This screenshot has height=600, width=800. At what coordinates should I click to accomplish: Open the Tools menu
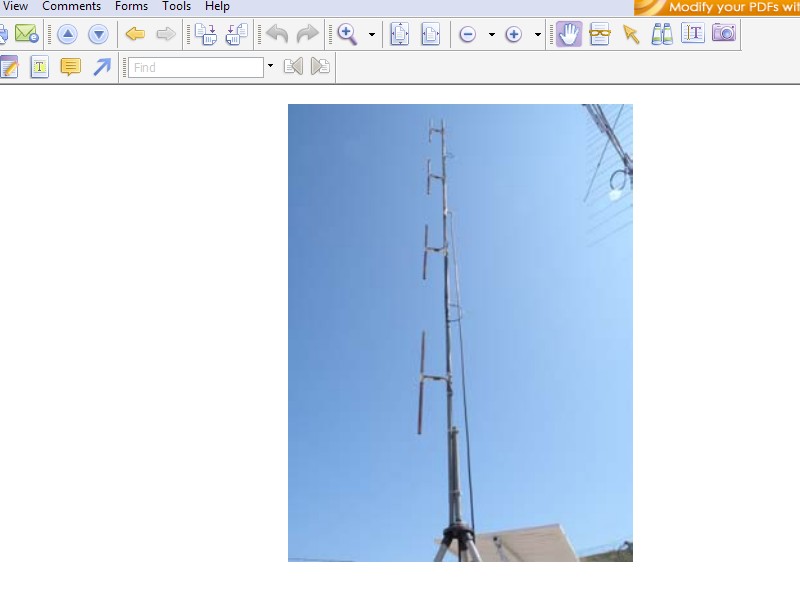[177, 6]
